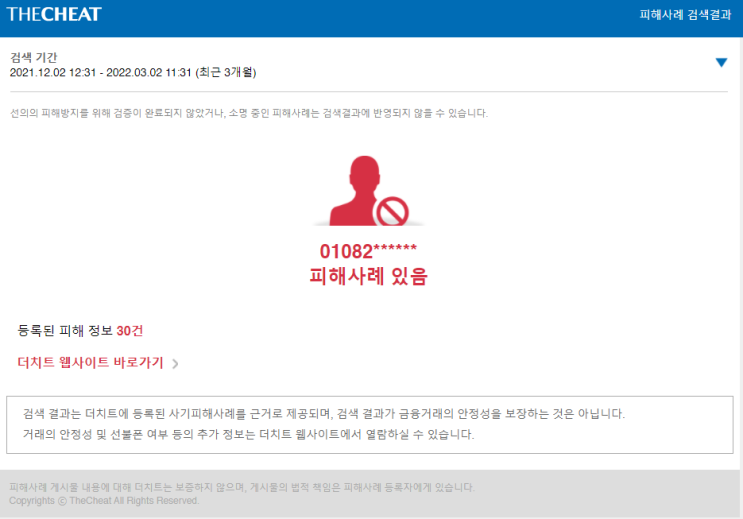
Task: Open the 더치트 웹사이트 바로가기 link
Action: pyautogui.click(x=91, y=363)
